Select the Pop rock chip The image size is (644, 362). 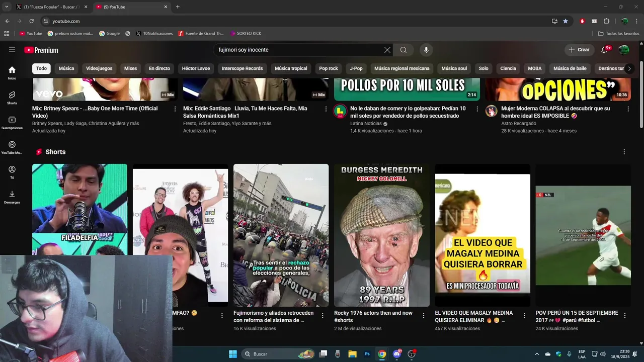pos(329,68)
